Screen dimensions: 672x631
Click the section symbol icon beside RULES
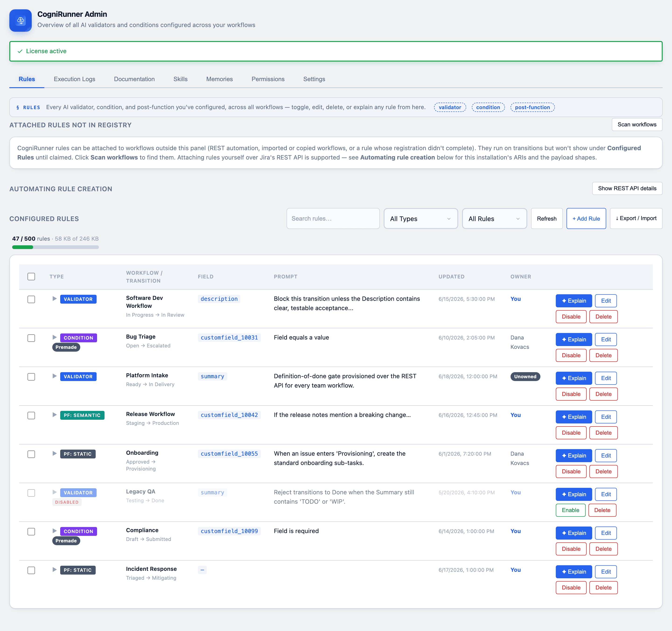pos(18,107)
